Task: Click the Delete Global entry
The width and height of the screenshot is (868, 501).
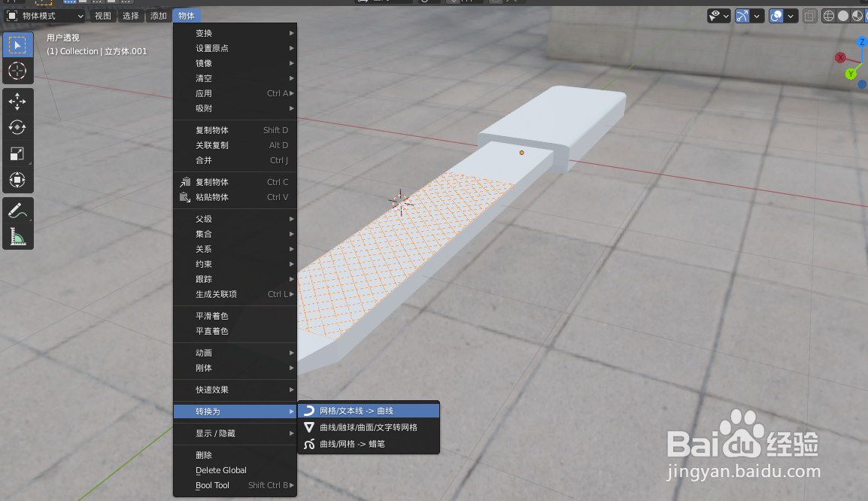Action: pyautogui.click(x=222, y=469)
